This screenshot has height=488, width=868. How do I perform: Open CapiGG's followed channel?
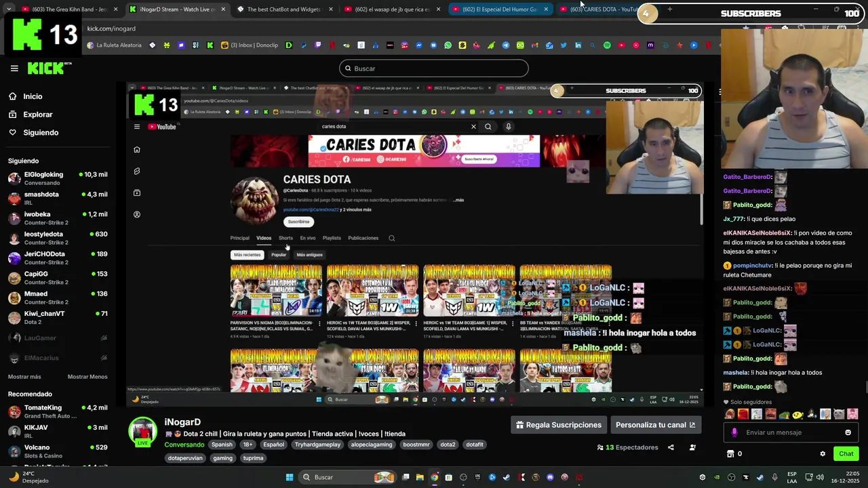(x=58, y=278)
